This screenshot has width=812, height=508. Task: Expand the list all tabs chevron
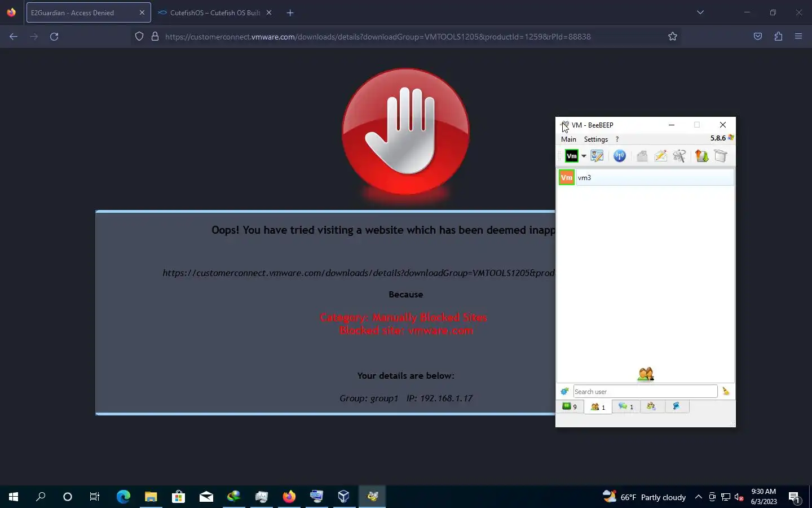[x=700, y=12]
